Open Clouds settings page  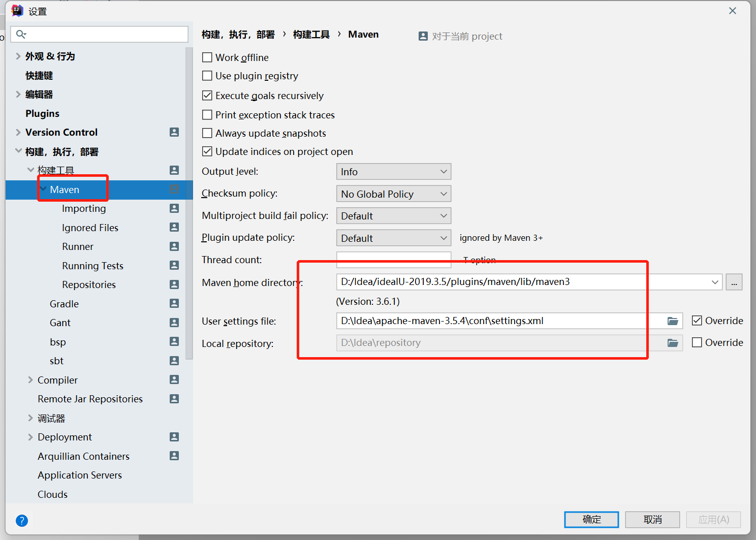pyautogui.click(x=52, y=494)
